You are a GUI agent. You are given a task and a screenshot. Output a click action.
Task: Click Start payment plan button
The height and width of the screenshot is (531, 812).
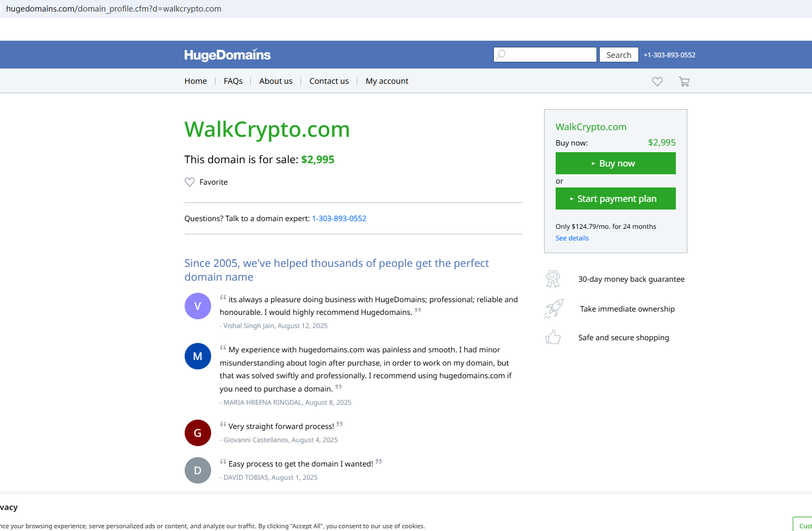point(616,199)
